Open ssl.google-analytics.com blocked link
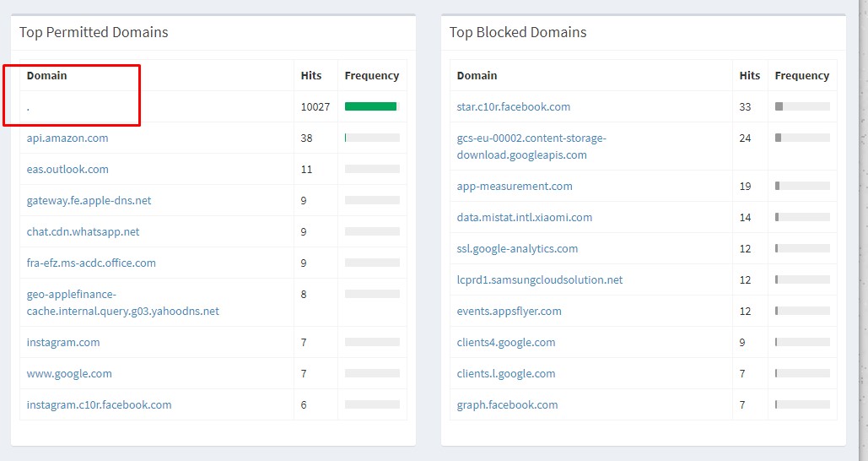 pyautogui.click(x=517, y=249)
